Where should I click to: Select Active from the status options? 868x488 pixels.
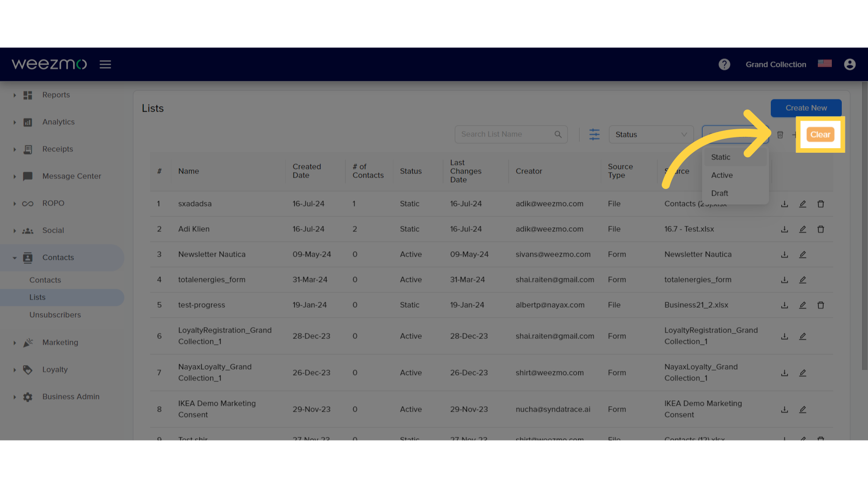722,174
